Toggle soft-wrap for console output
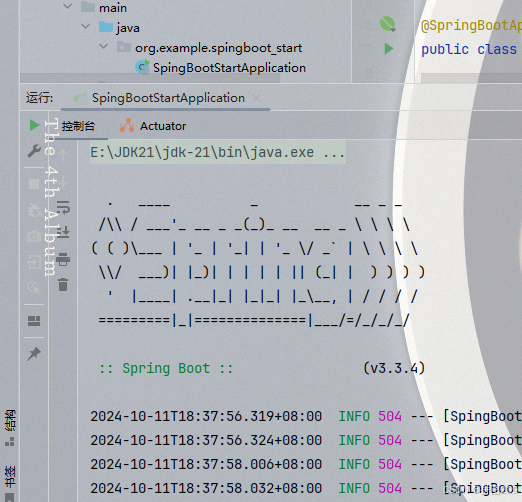The width and height of the screenshot is (522, 502). pos(63,207)
